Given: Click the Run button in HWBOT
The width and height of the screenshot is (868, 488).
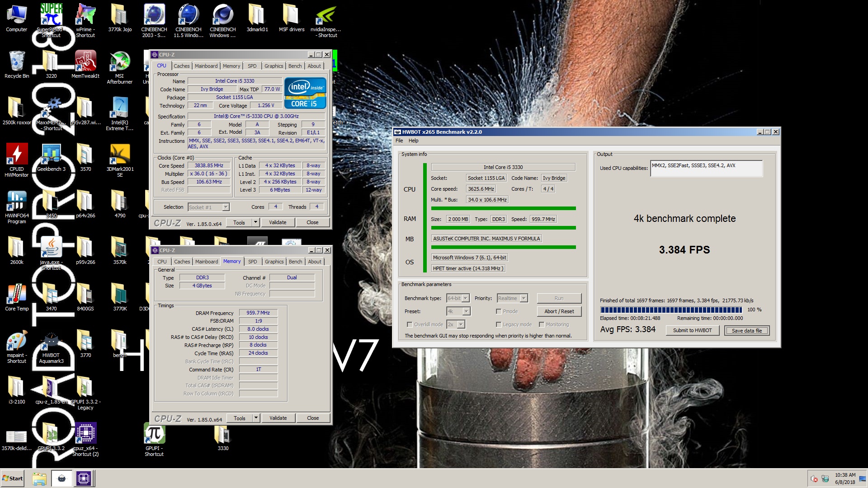Looking at the screenshot, I should tap(559, 298).
